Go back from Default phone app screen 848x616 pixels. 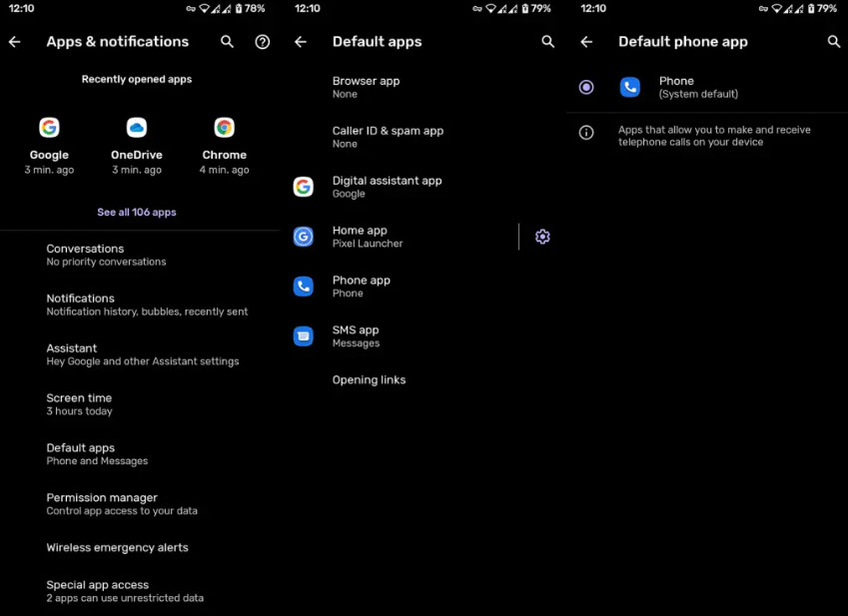[x=586, y=42]
